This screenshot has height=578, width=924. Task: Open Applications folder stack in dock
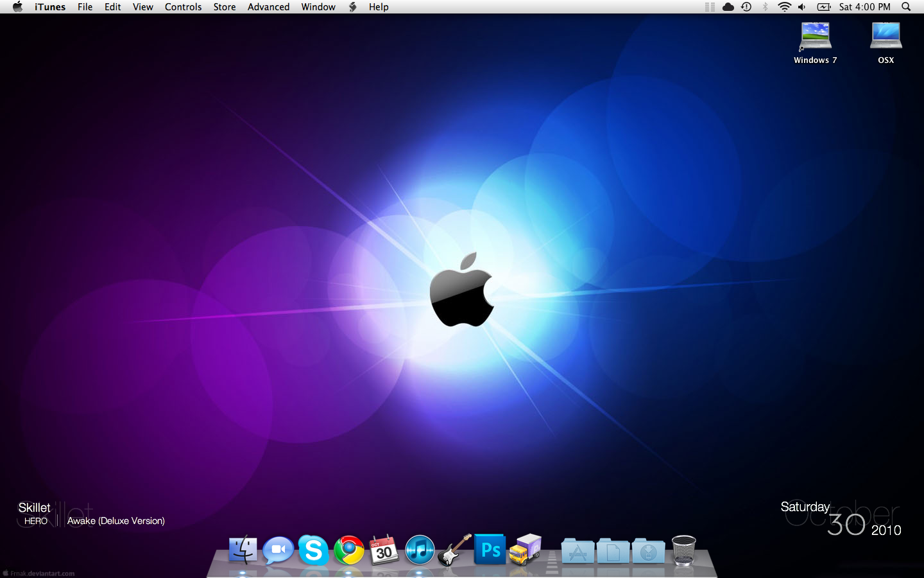pyautogui.click(x=577, y=551)
